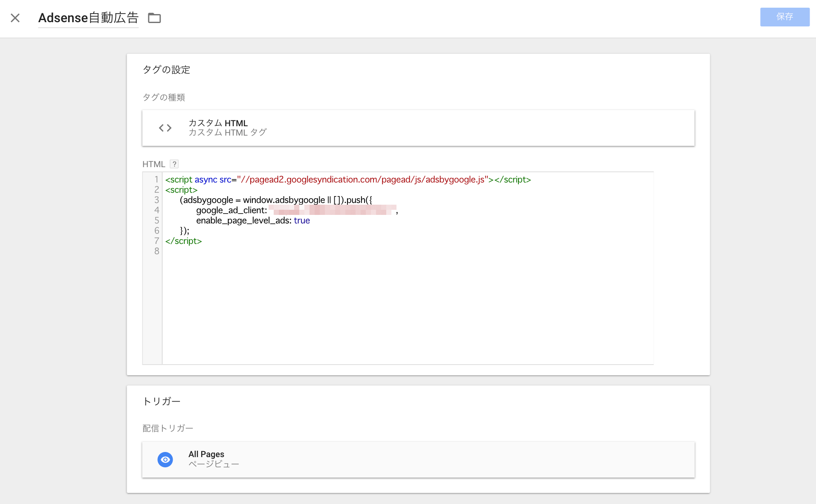816x504 pixels.
Task: Click the トリガー section heading
Action: click(162, 401)
